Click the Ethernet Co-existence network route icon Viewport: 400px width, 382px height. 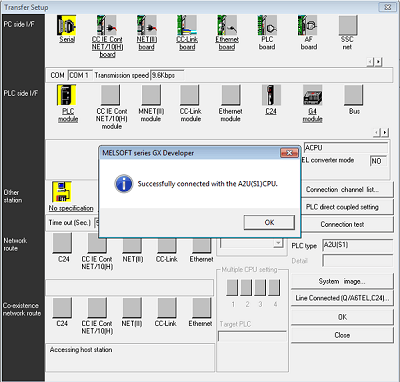tap(202, 307)
